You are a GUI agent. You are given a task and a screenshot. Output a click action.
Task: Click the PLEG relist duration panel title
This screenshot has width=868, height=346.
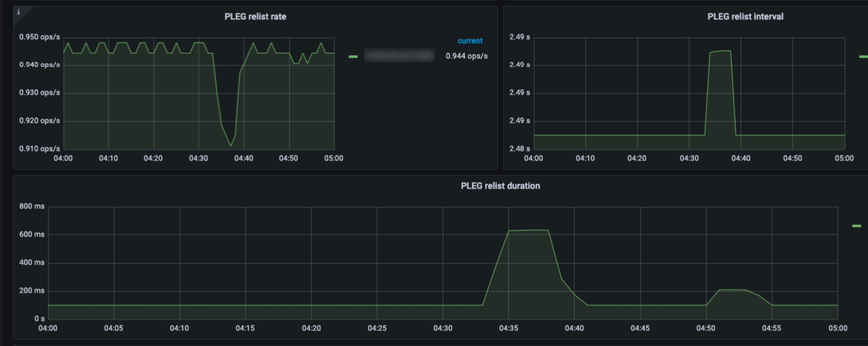pyautogui.click(x=501, y=186)
